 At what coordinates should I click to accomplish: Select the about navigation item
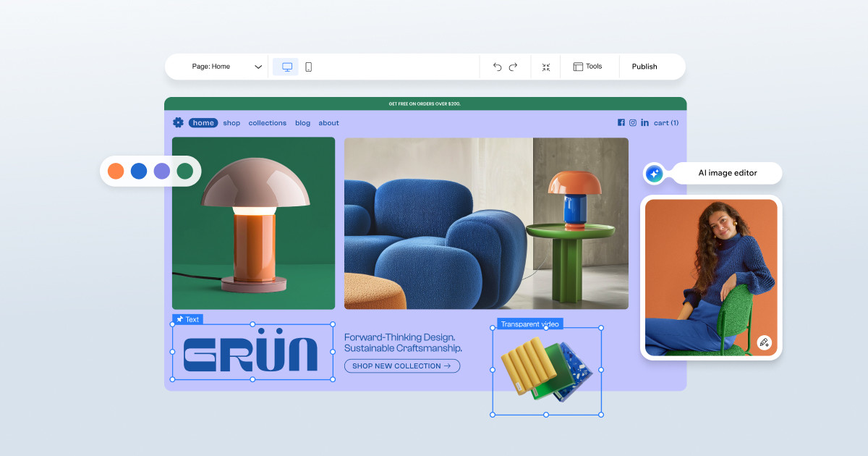click(x=328, y=122)
